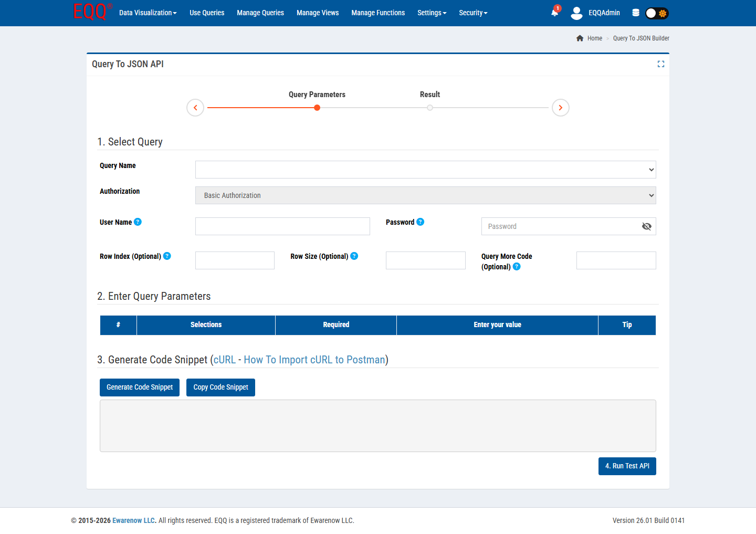Image resolution: width=756 pixels, height=534 pixels.
Task: Click the EQQAdmin user profile icon
Action: (x=576, y=13)
